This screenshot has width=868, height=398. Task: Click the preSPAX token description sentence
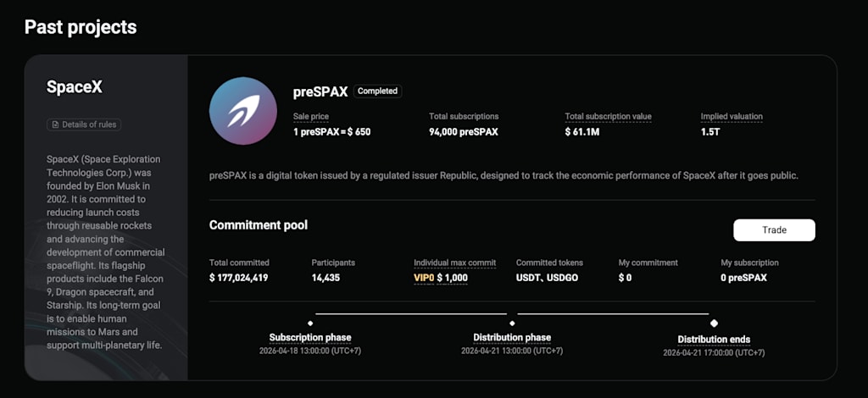tap(504, 176)
